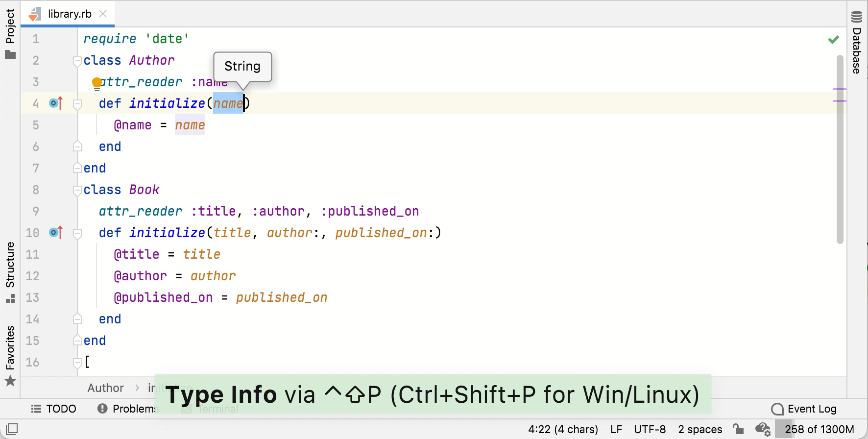Screen dimensions: 868x439
Task: Click the background tasks indicator icon in status bar
Action: click(763, 429)
